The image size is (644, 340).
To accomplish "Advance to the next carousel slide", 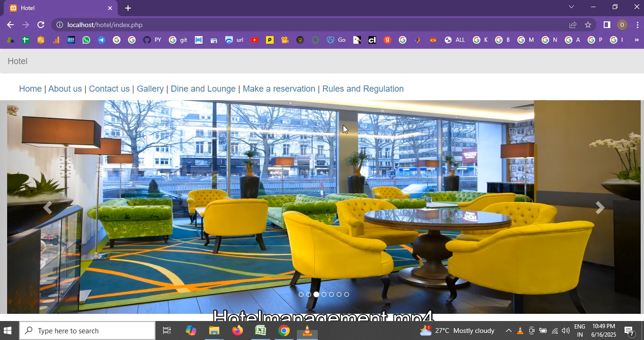I will coord(600,208).
